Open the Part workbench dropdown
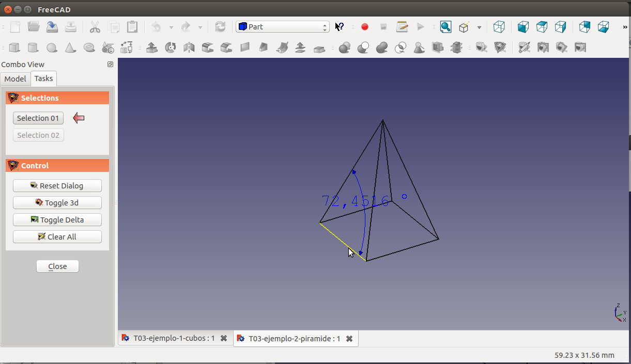The image size is (631, 364). pos(283,27)
